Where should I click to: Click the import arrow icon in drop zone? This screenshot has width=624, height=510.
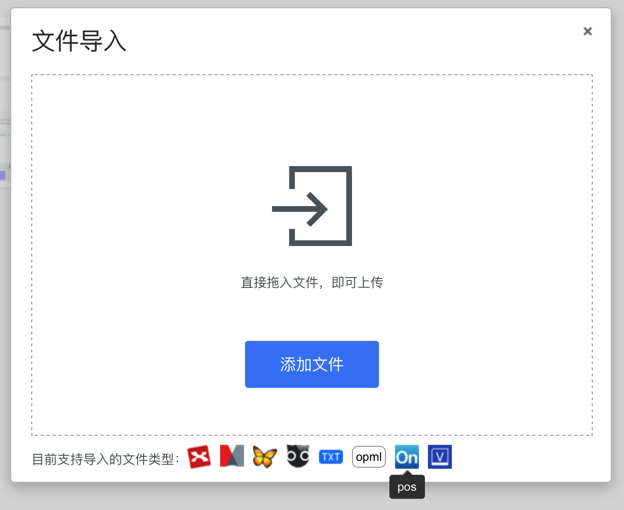[312, 206]
